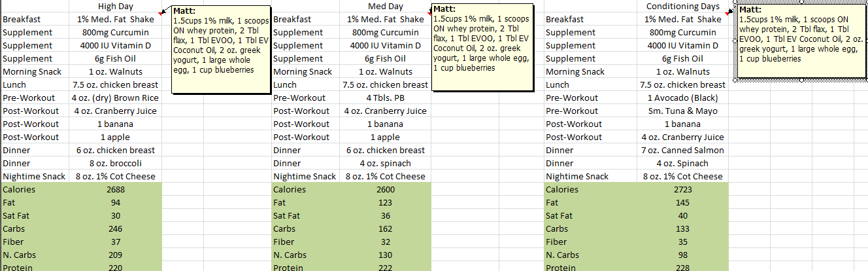This screenshot has height=271, width=868.
Task: Select the "4 Tbls. PB" pre-workout cell
Action: tap(385, 98)
